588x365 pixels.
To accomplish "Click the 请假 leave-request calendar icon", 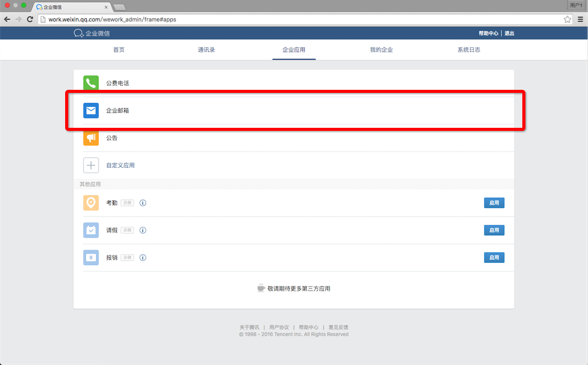I will click(x=91, y=230).
